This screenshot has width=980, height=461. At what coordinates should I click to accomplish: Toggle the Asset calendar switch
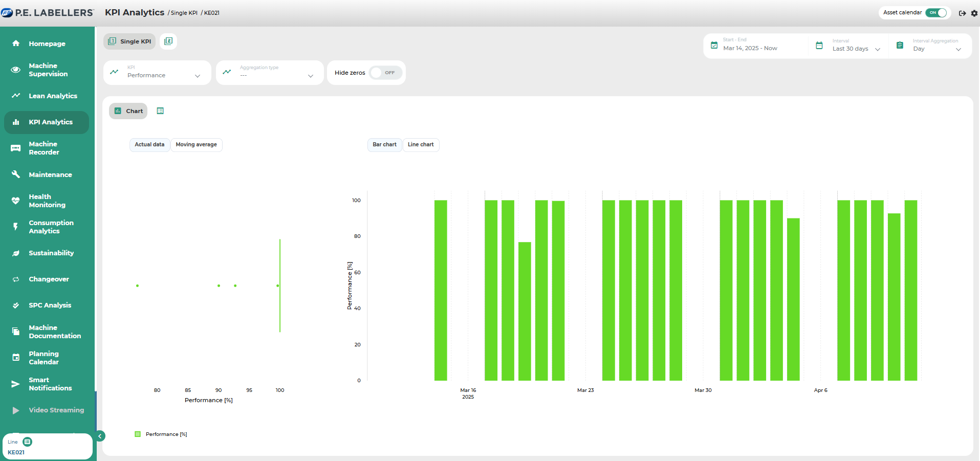937,13
